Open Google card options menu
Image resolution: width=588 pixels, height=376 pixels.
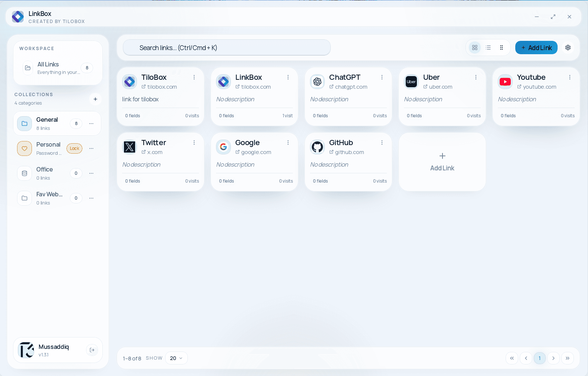(288, 143)
